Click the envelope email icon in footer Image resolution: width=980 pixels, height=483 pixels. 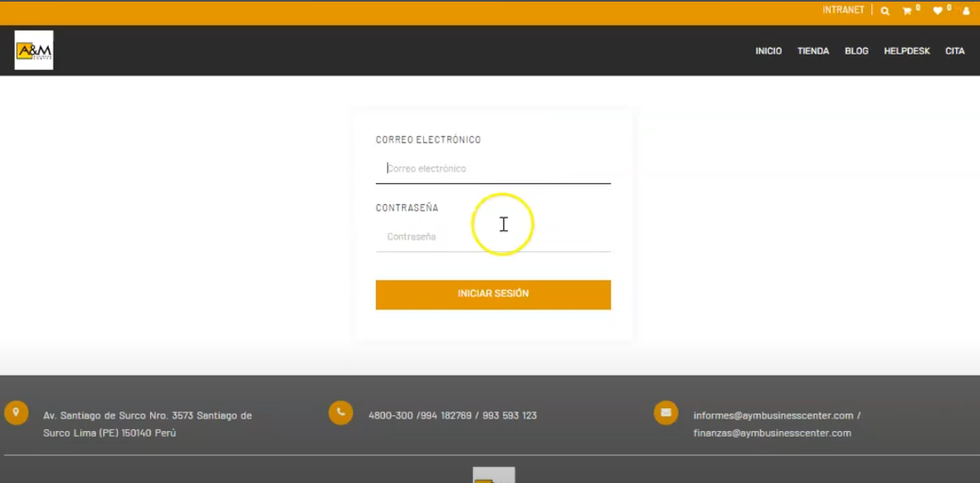[x=666, y=412]
